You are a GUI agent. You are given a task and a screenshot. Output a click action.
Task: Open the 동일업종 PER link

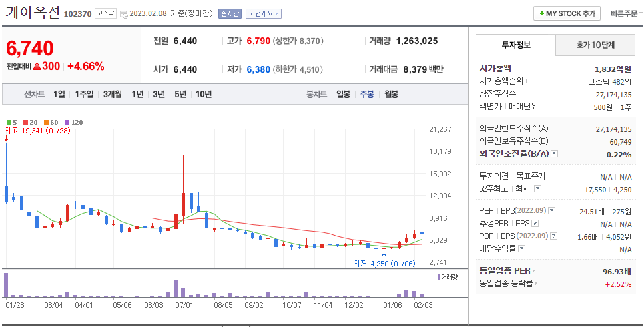tap(505, 271)
